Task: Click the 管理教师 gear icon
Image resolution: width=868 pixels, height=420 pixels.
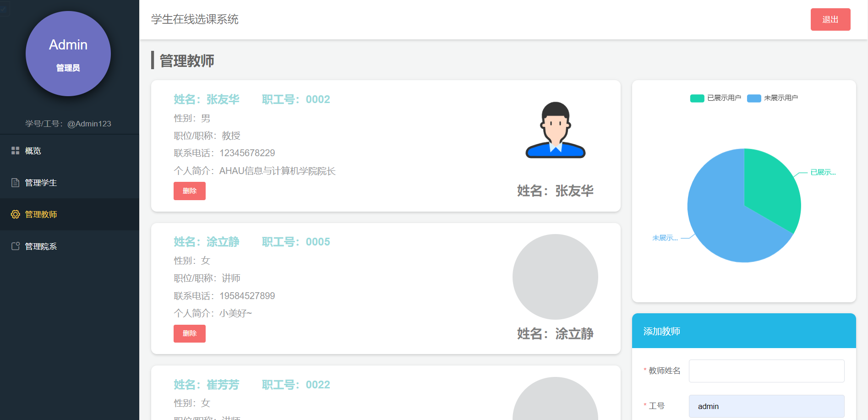Action: click(x=15, y=214)
